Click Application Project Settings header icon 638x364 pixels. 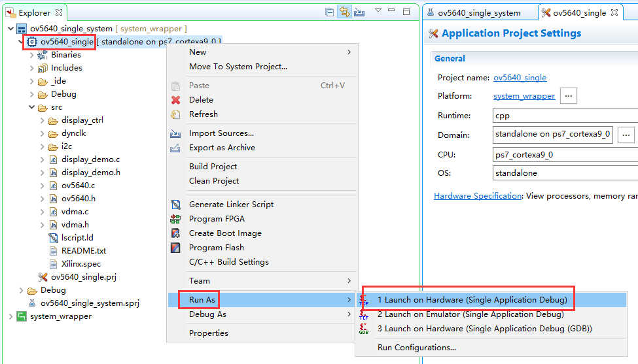coord(433,33)
